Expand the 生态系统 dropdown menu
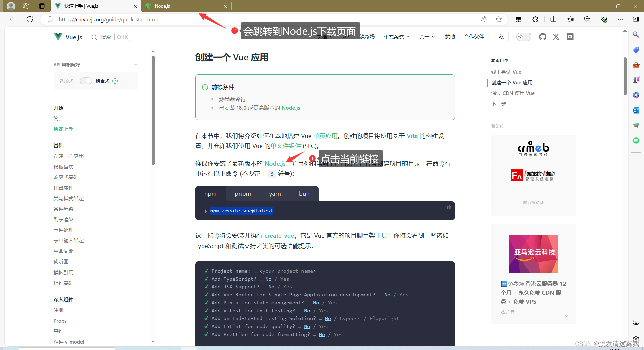Image resolution: width=644 pixels, height=350 pixels. pos(396,37)
